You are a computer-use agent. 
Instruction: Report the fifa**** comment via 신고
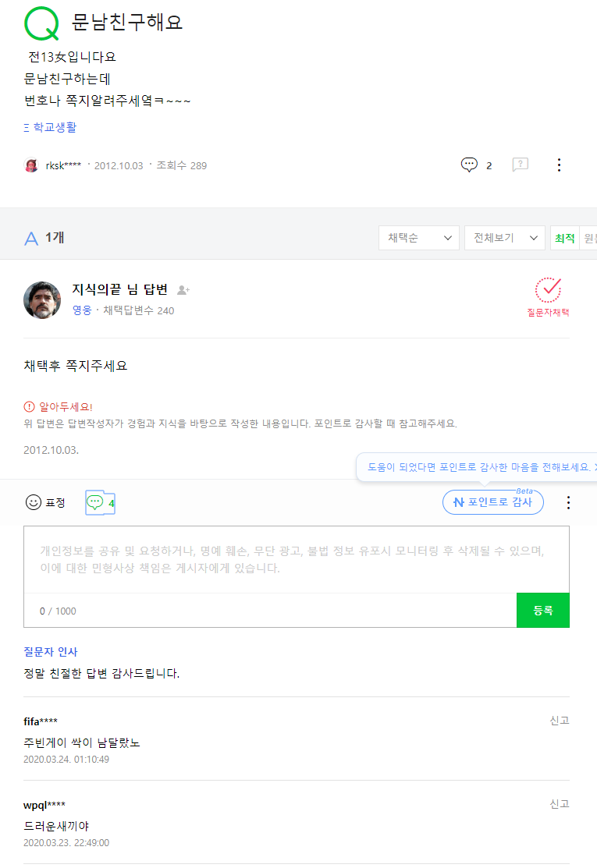click(559, 721)
